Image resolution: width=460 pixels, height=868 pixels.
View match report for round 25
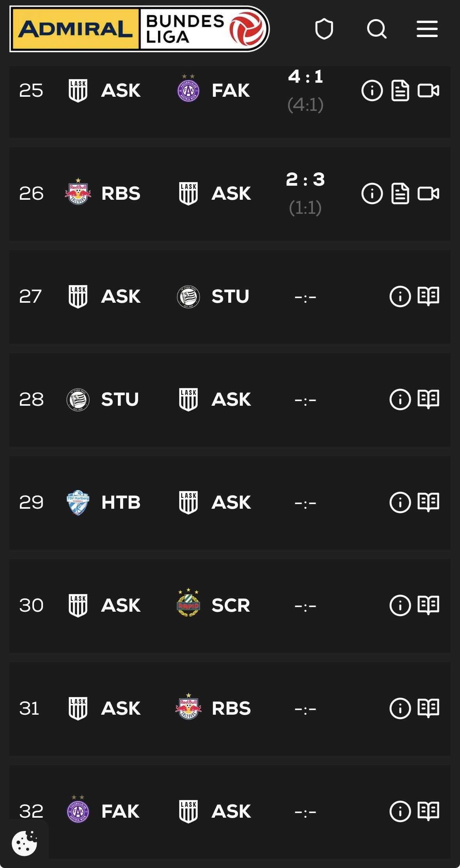pyautogui.click(x=400, y=91)
